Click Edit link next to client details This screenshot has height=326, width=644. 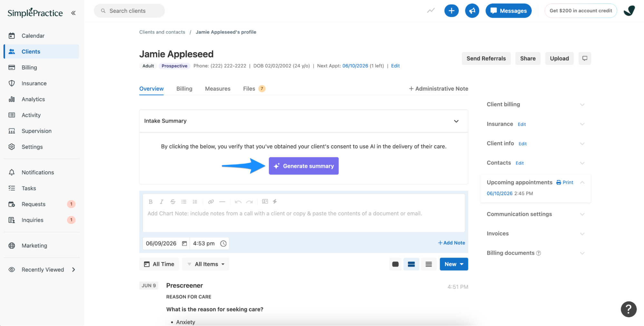(x=395, y=66)
